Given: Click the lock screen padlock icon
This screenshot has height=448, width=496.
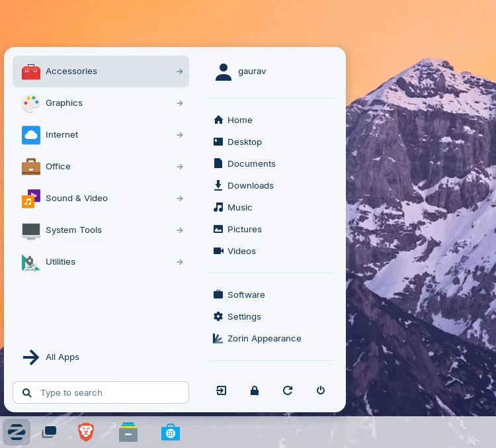Looking at the screenshot, I should click(x=255, y=390).
